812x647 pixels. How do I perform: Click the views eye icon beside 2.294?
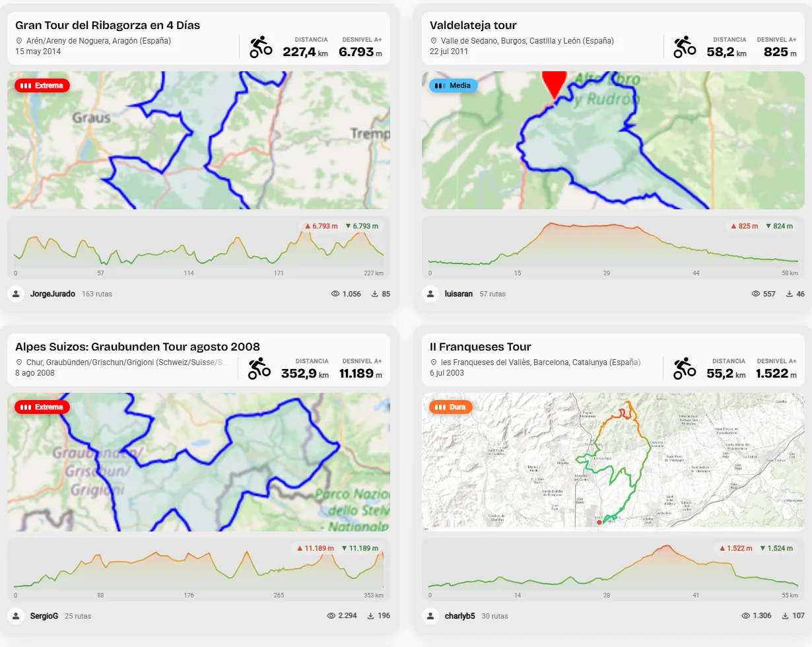click(332, 615)
